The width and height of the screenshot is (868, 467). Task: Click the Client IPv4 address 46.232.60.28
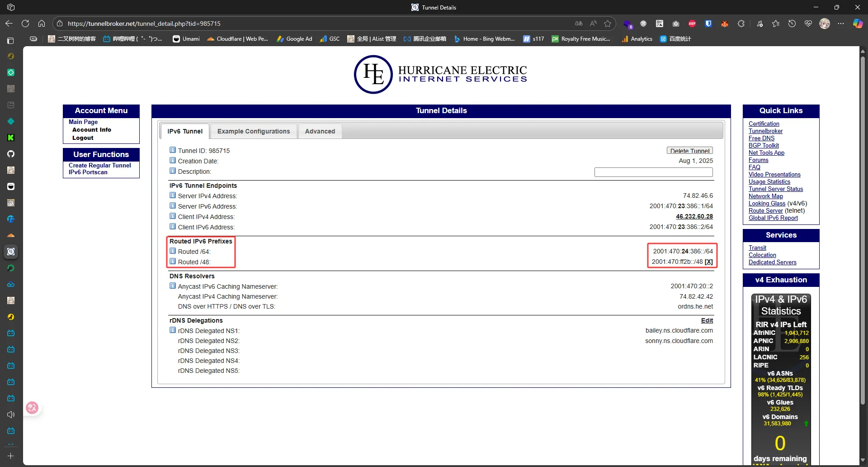coord(694,217)
